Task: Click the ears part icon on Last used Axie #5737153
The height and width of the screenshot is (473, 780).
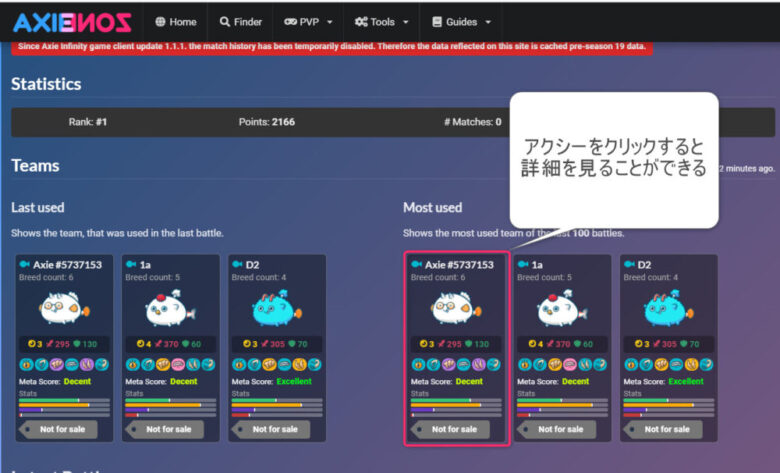Action: coord(42,365)
